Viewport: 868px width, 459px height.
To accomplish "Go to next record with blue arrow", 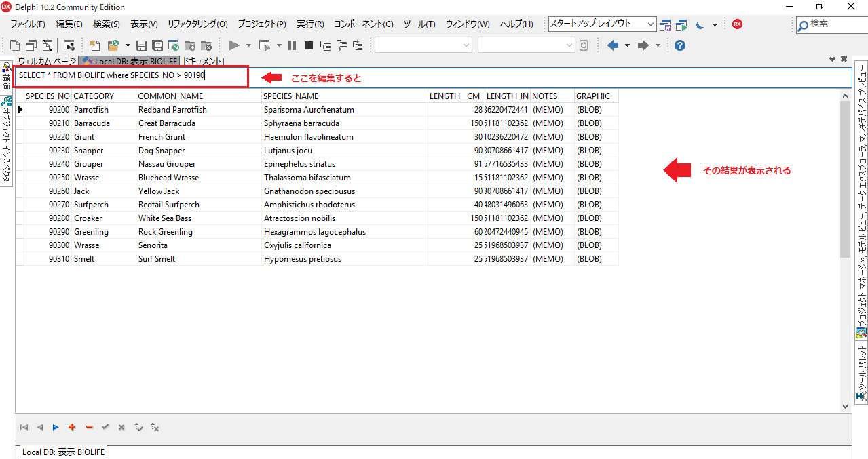I will (x=56, y=427).
